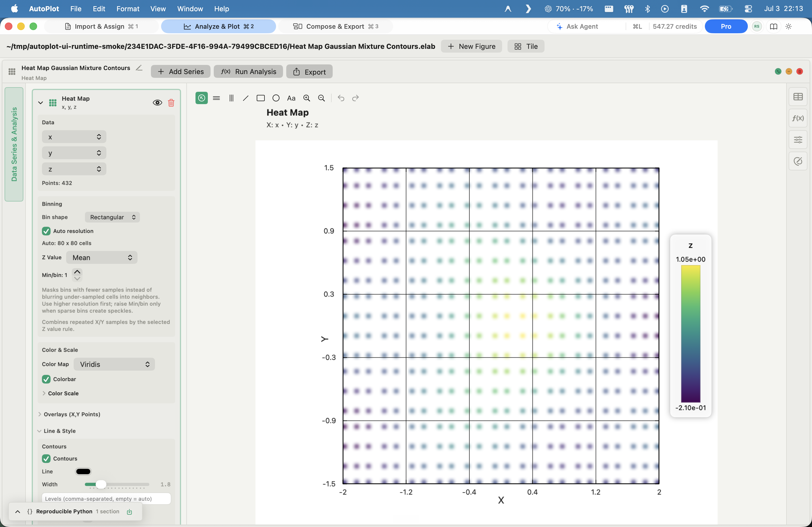Open the f(x) functions side panel

798,118
